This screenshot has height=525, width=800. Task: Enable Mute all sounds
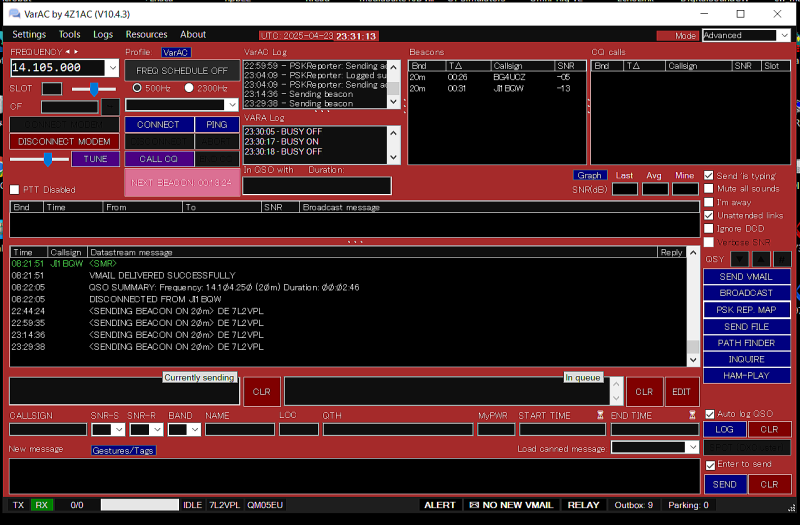(x=709, y=189)
